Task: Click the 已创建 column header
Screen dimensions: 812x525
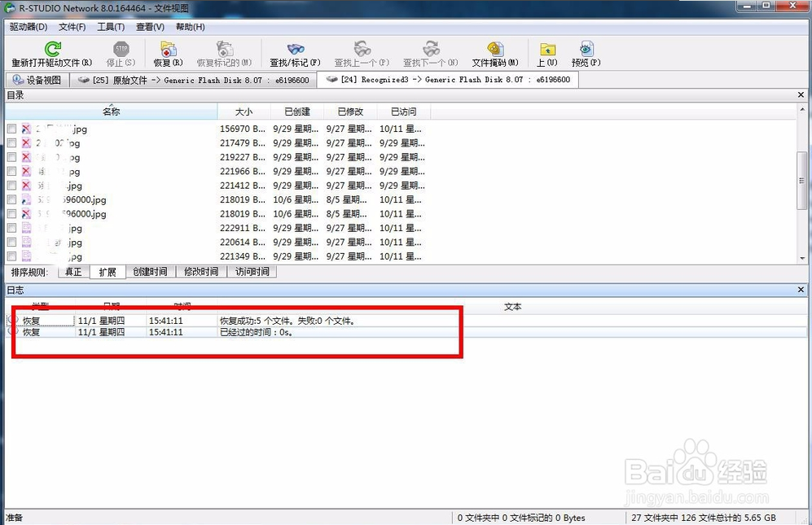Action: (x=297, y=112)
